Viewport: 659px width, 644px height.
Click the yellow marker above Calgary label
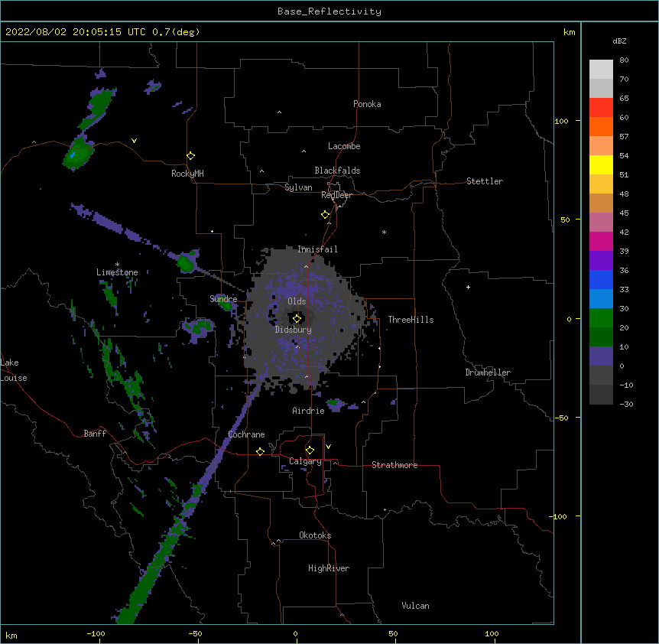pyautogui.click(x=310, y=450)
